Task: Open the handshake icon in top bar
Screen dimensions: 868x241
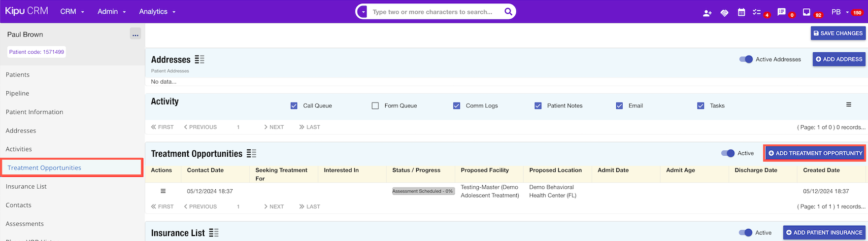Action: (724, 13)
